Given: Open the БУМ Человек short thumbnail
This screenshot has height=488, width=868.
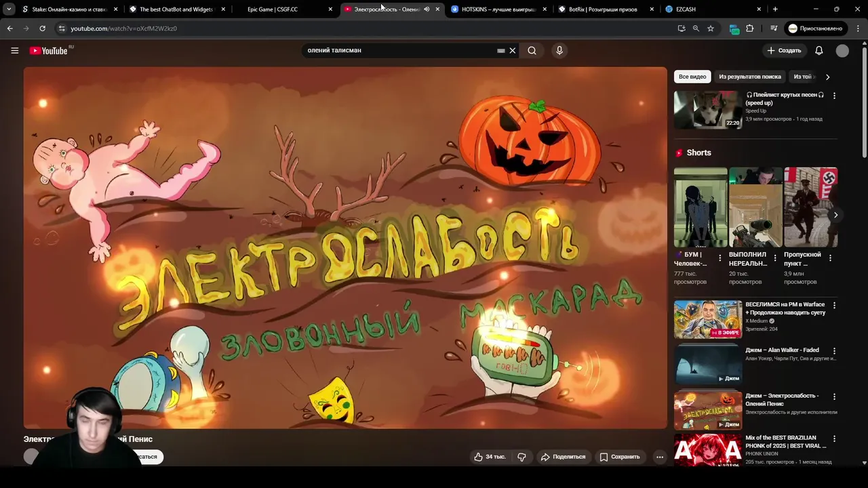Looking at the screenshot, I should click(701, 207).
